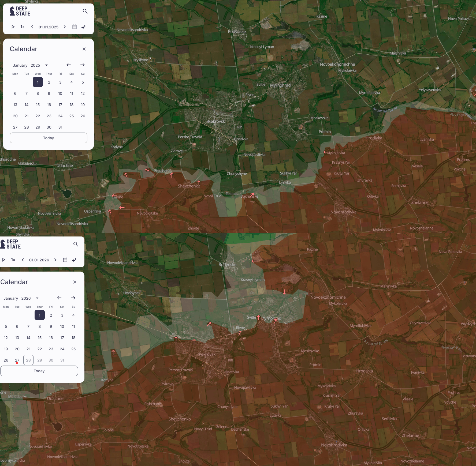The width and height of the screenshot is (476, 466).
Task: Toggle calendar icon beside 01.01.2025 date
Action: 75,27
